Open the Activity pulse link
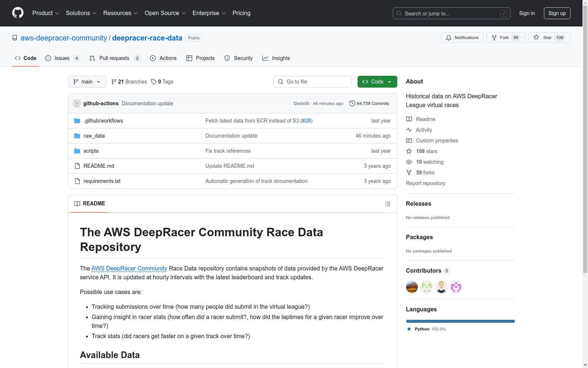The image size is (588, 368). click(419, 130)
